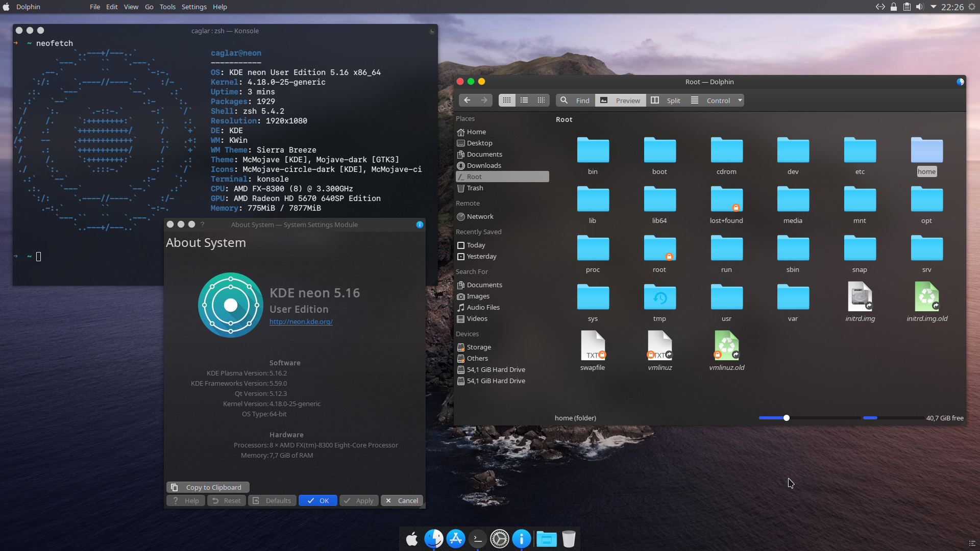This screenshot has width=980, height=551.
Task: Adjust the icon zoom slider in Dolphin
Action: (787, 418)
